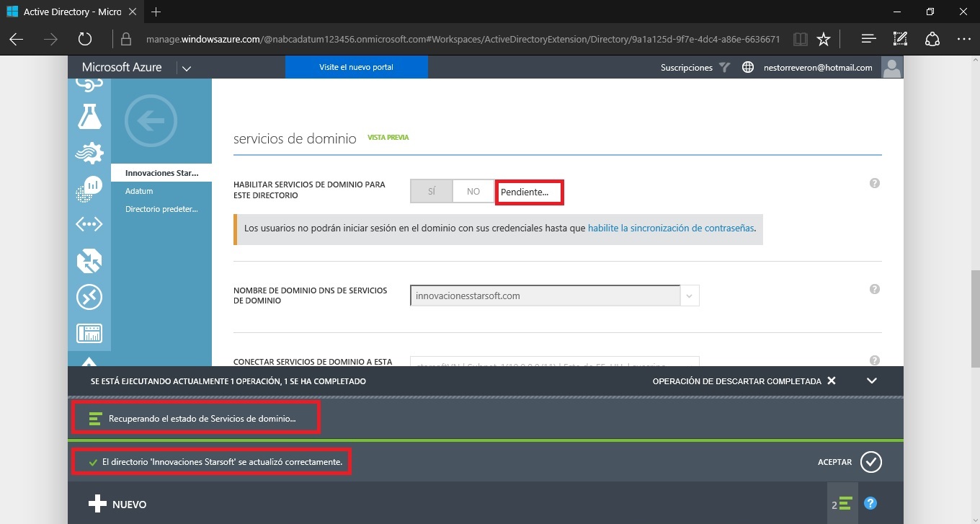
Task: Click the gear and waves sidebar icon
Action: pos(89,153)
